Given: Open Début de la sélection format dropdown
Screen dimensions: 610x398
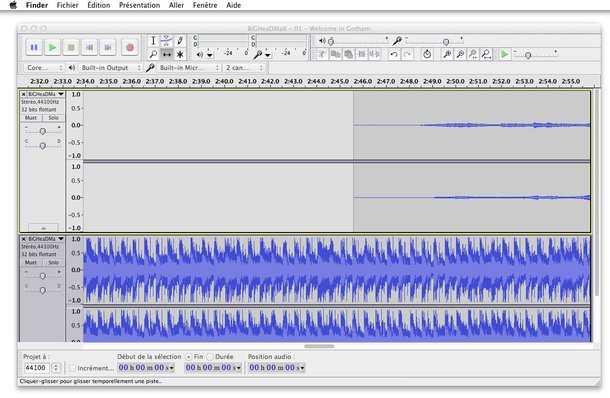Looking at the screenshot, I should tap(171, 368).
